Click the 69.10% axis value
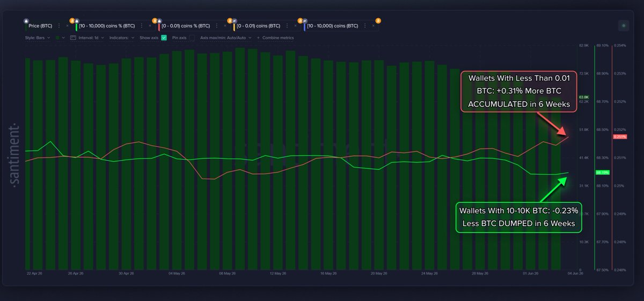The image size is (644, 301). 602,46
